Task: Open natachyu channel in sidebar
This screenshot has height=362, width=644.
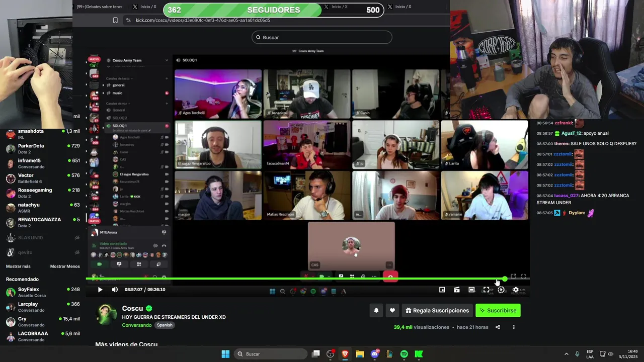Action: [x=43, y=208]
